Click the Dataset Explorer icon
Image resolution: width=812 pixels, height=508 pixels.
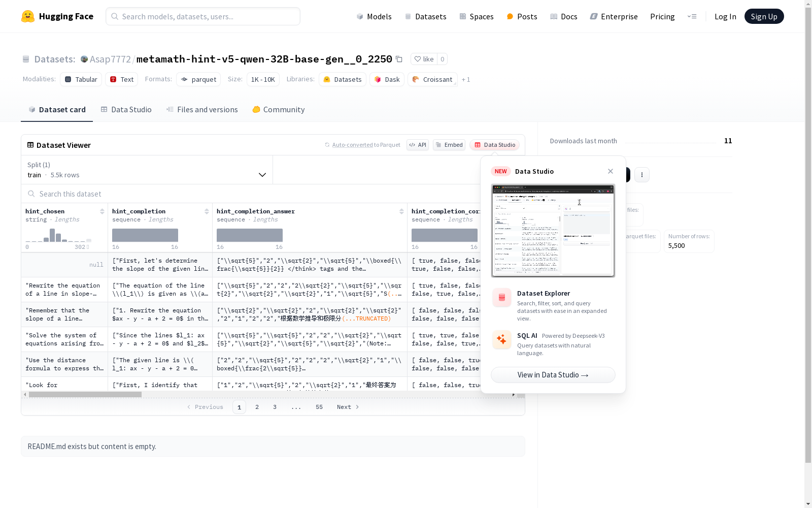501,298
